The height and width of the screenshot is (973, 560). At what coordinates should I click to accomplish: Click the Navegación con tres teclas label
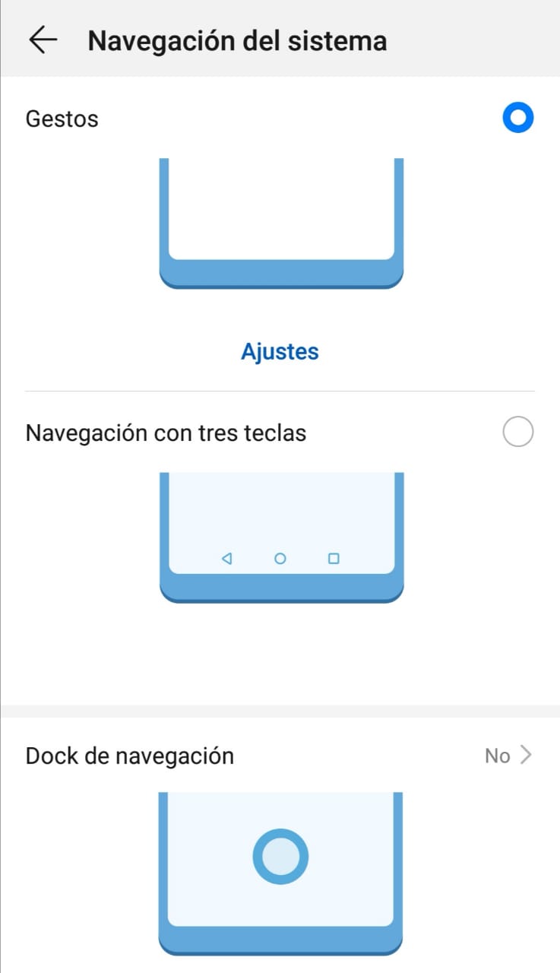[x=166, y=433]
